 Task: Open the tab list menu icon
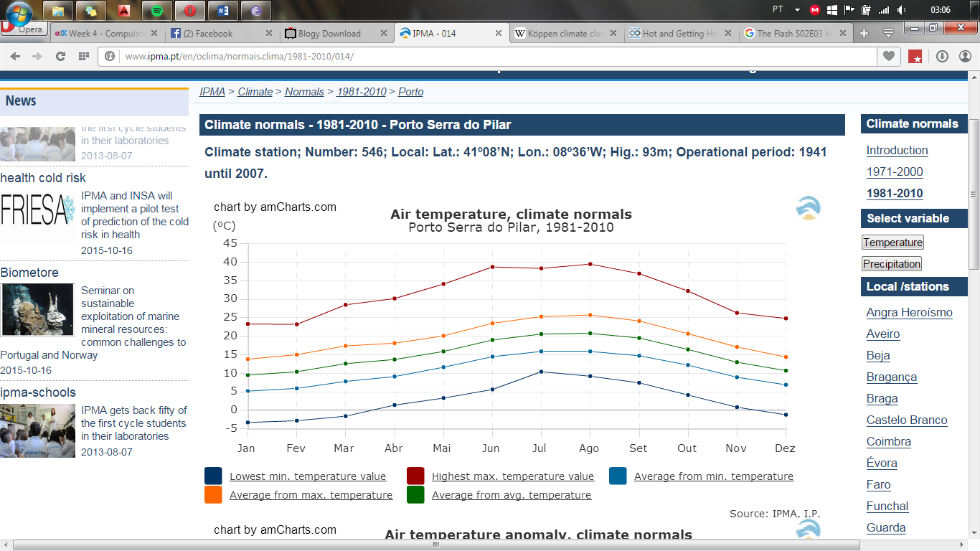(888, 33)
